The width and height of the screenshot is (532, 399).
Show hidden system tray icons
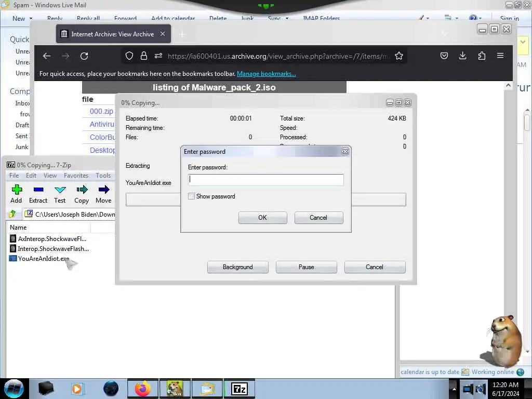click(x=454, y=389)
